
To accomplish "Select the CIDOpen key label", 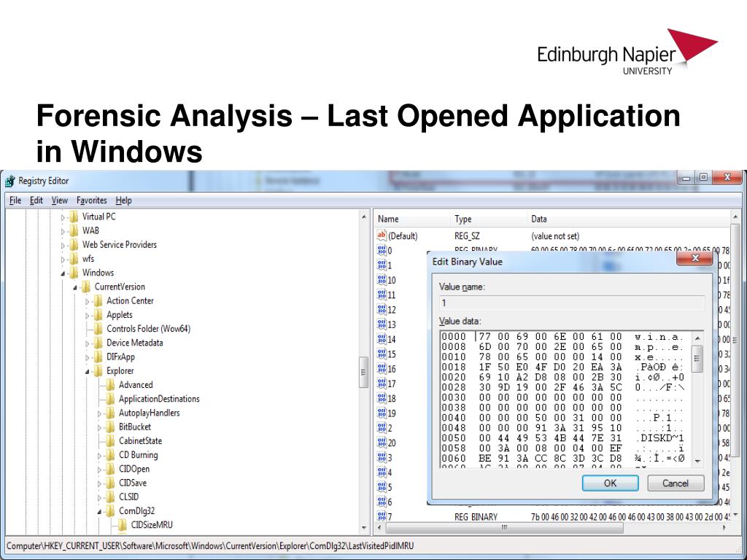I will [x=134, y=469].
